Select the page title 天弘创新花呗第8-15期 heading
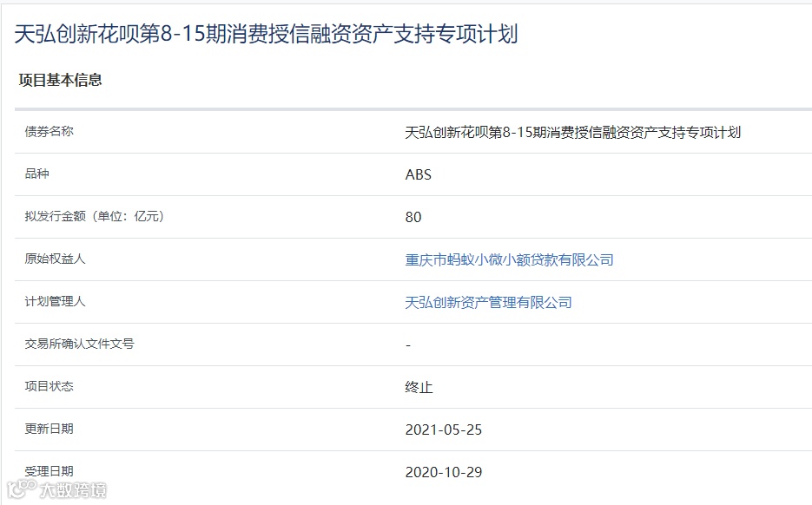 click(266, 34)
